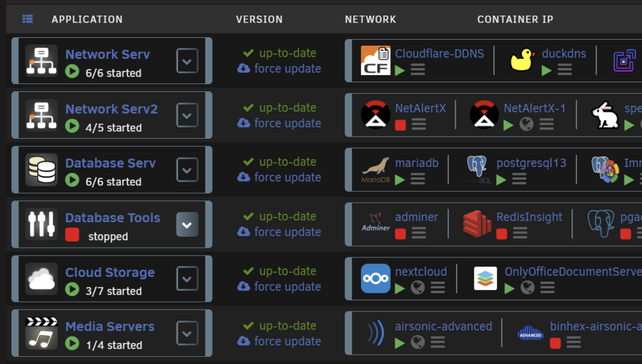This screenshot has width=642, height=364.
Task: Click the NetAlertX-1 container icon
Action: click(484, 115)
